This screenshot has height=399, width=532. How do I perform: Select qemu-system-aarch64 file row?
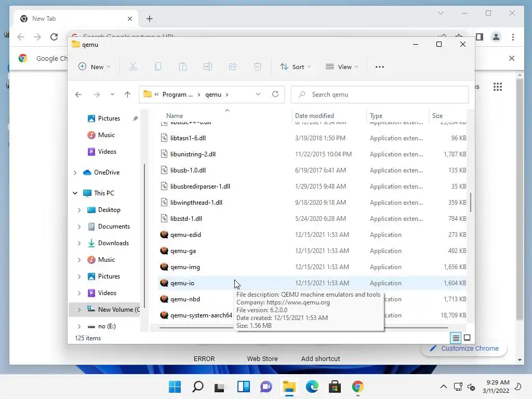tap(312, 315)
